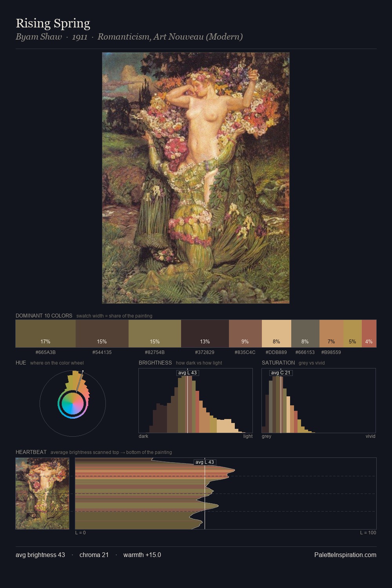Screen dimensions: 392x588
Task: Click 'swatch width = share of the painting' caption
Action: [x=114, y=316]
